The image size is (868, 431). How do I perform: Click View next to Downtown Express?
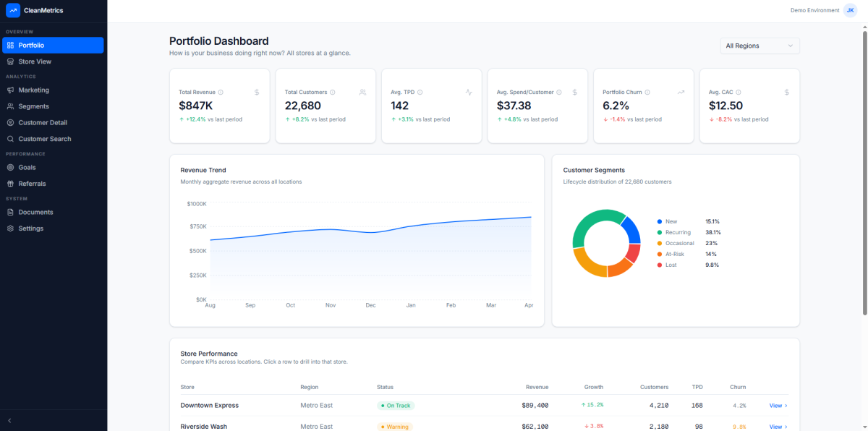pyautogui.click(x=776, y=406)
